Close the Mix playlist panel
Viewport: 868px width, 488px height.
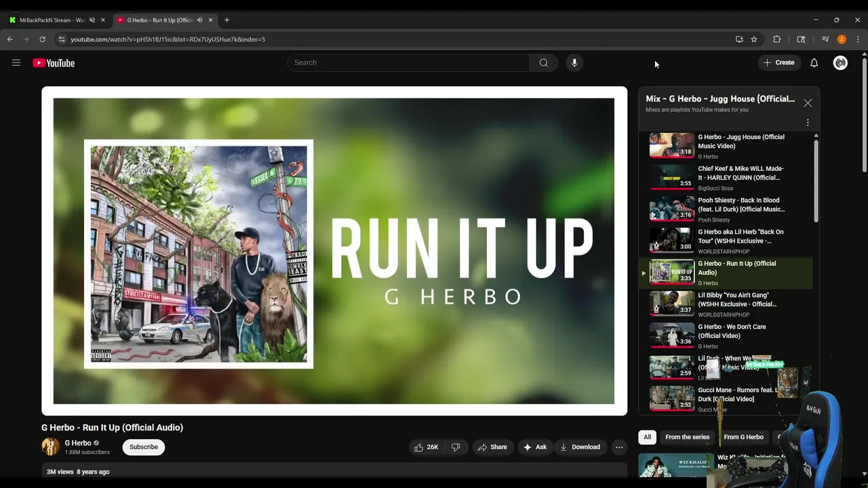[807, 103]
